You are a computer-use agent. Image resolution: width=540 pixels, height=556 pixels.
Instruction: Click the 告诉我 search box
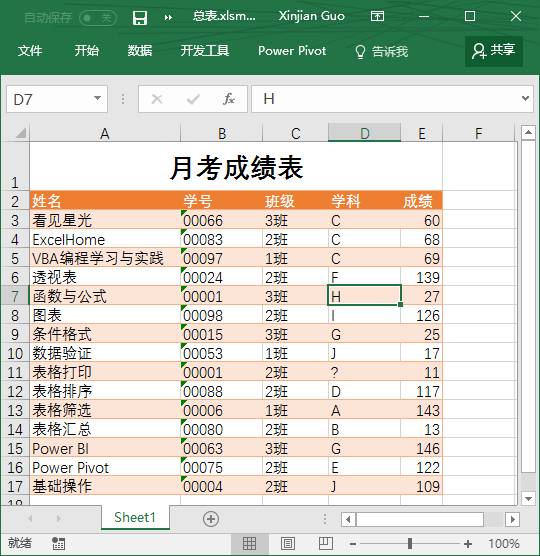(x=382, y=51)
